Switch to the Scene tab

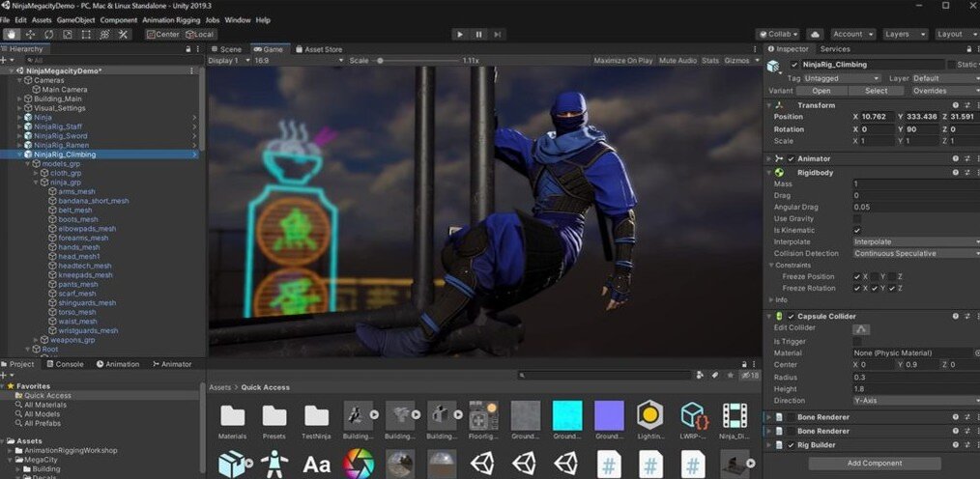click(x=226, y=49)
